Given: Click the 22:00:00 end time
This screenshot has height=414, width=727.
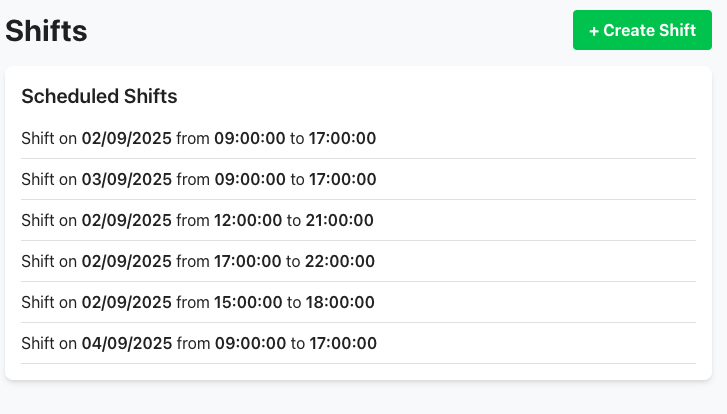Looking at the screenshot, I should (x=340, y=262).
